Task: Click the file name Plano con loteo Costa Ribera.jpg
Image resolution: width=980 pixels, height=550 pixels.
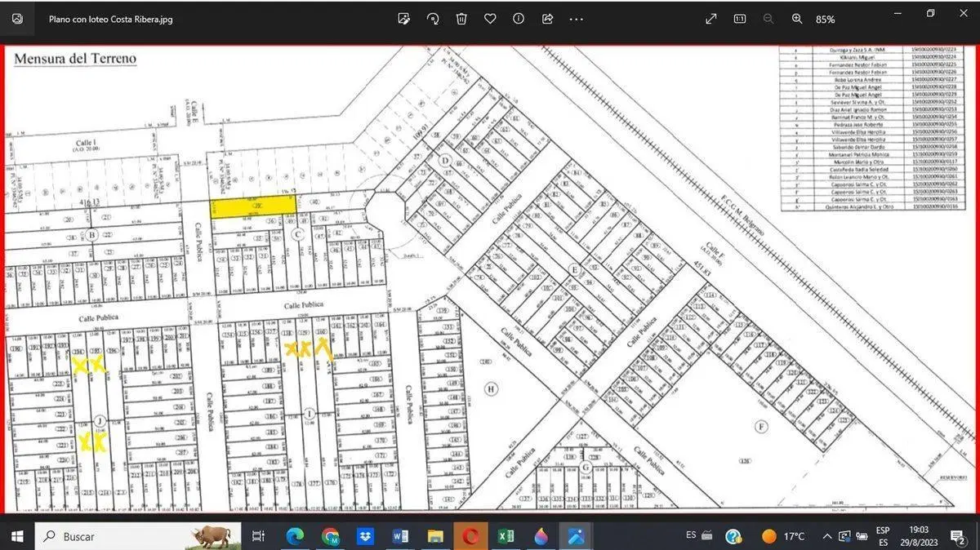Action: tap(111, 20)
